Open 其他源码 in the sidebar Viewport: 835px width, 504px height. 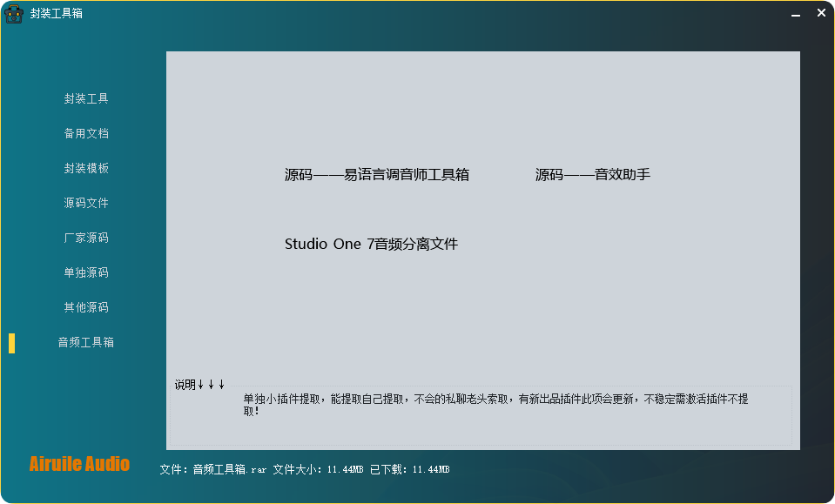pos(86,307)
